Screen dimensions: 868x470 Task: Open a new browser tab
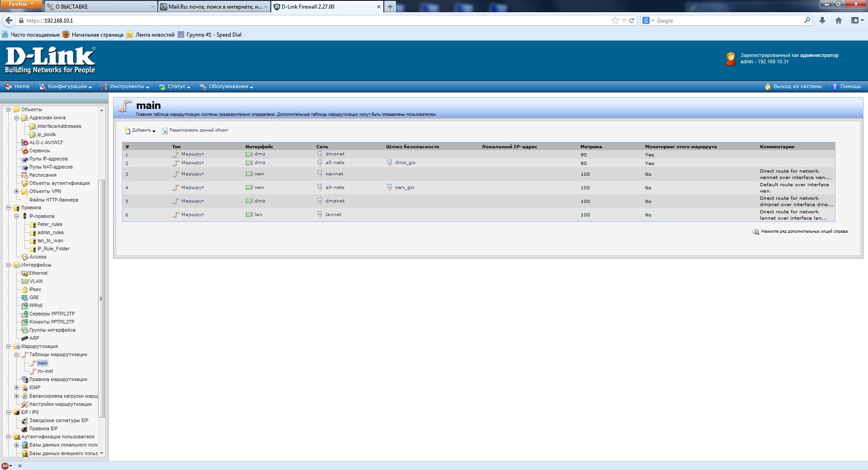coord(390,7)
